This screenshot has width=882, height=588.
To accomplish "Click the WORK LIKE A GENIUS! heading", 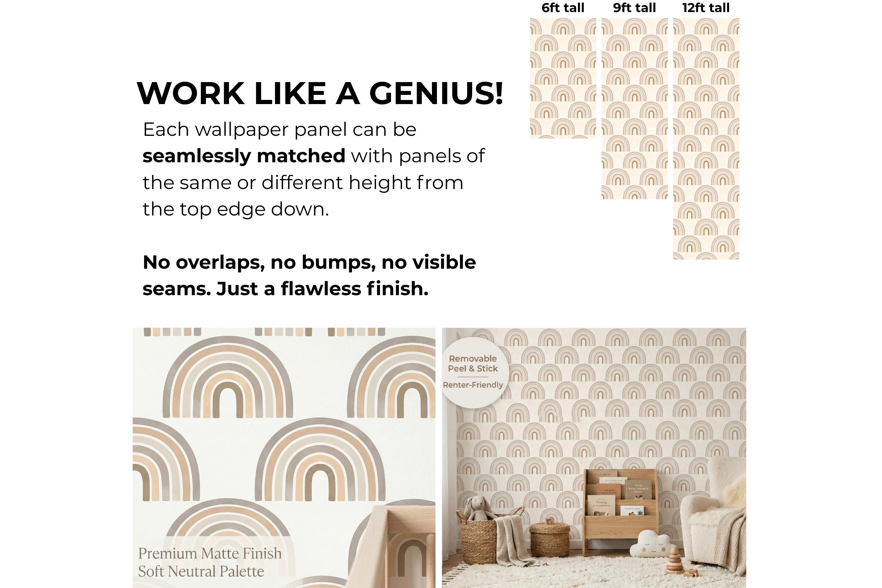I will coord(320,93).
